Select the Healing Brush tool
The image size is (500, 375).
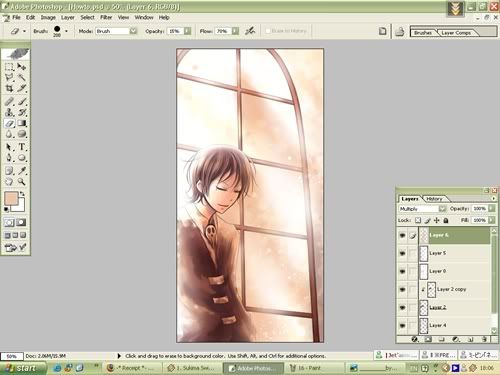[9, 101]
